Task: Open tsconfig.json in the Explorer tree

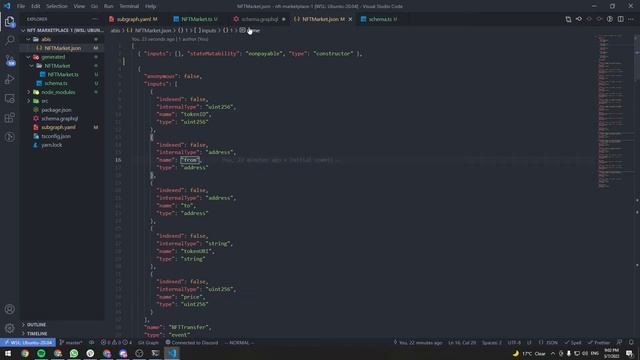Action: [56, 136]
